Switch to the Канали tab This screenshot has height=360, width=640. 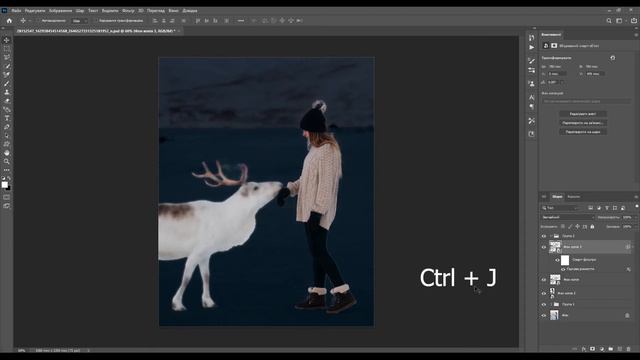coord(573,197)
